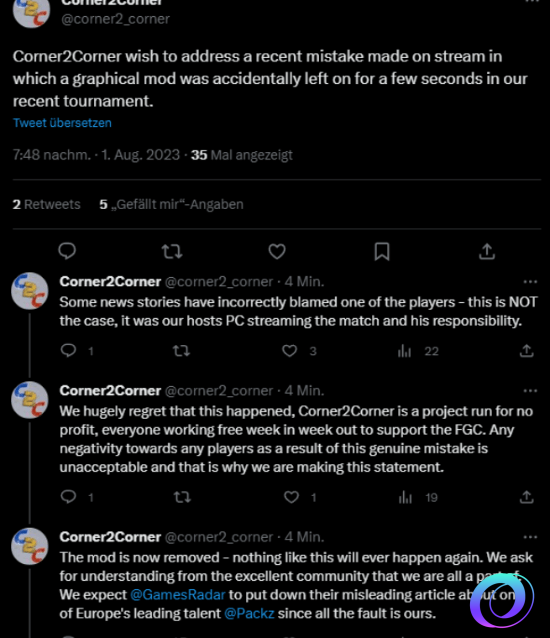The height and width of the screenshot is (638, 550).
Task: Reply to the main tweet via comment icon
Action: click(x=67, y=251)
